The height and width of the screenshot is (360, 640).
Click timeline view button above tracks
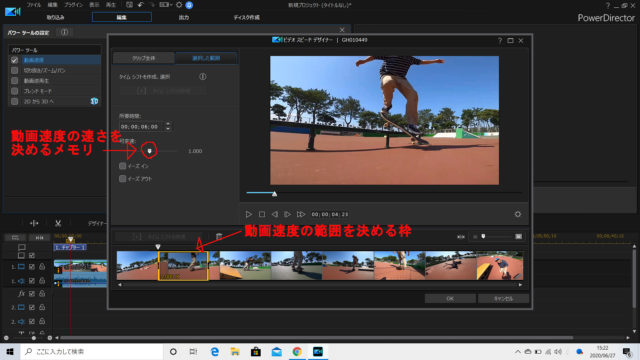(x=39, y=237)
